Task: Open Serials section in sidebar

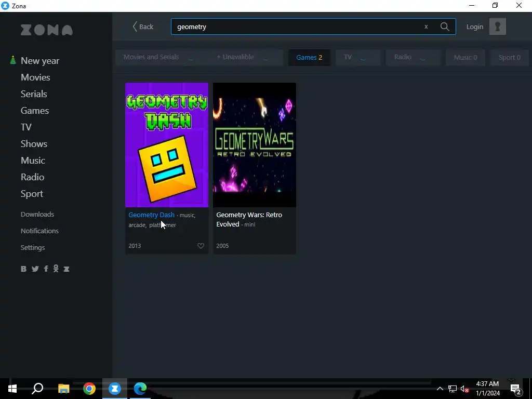Action: 34,94
